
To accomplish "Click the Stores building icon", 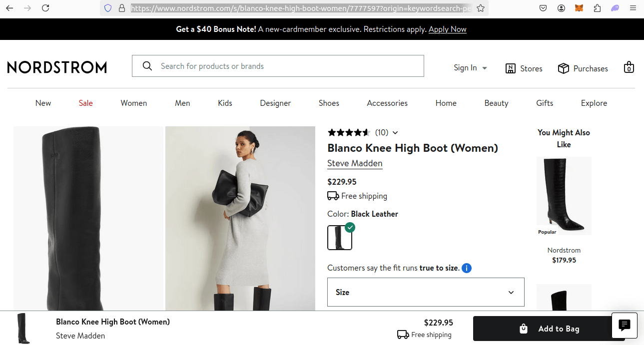I will [x=511, y=68].
